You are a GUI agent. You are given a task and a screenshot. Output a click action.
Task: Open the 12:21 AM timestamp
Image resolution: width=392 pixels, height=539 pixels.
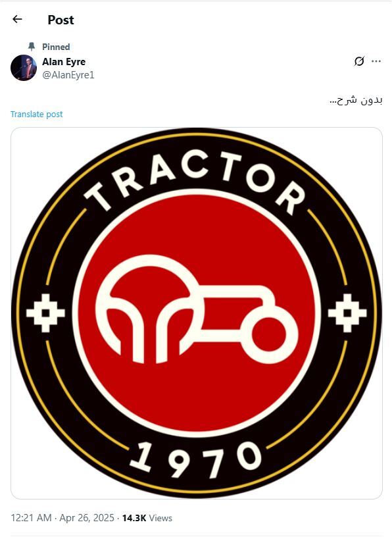pyautogui.click(x=32, y=518)
